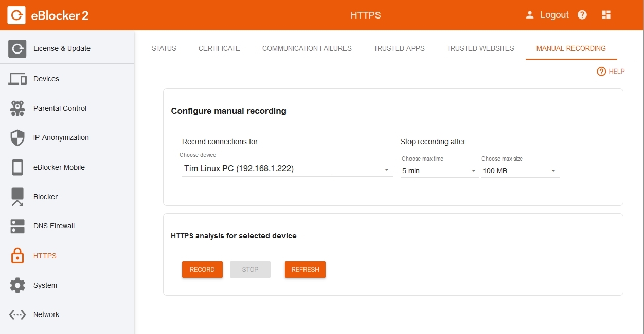Switch to the CERTIFICATE tab
The height and width of the screenshot is (334, 644).
point(219,48)
